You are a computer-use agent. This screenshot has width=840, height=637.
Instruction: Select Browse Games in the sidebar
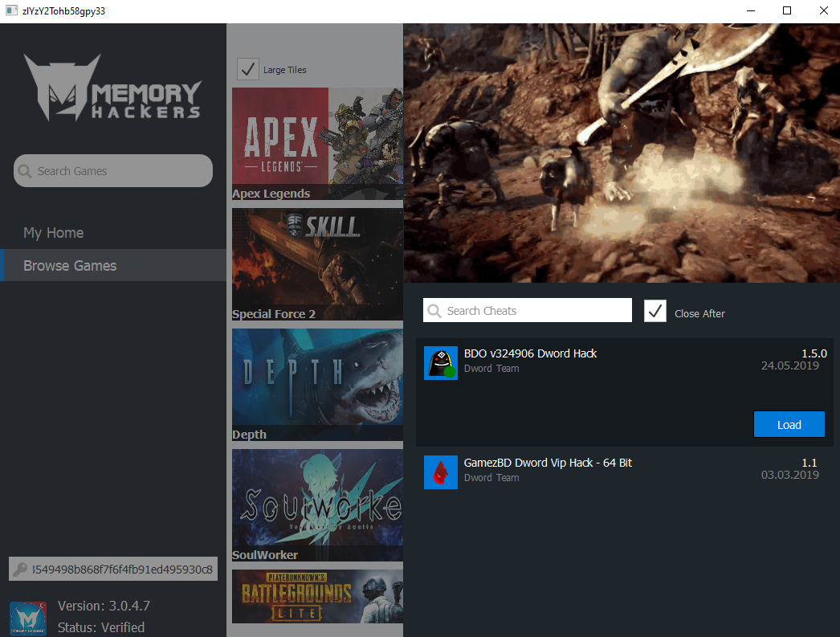click(x=113, y=265)
